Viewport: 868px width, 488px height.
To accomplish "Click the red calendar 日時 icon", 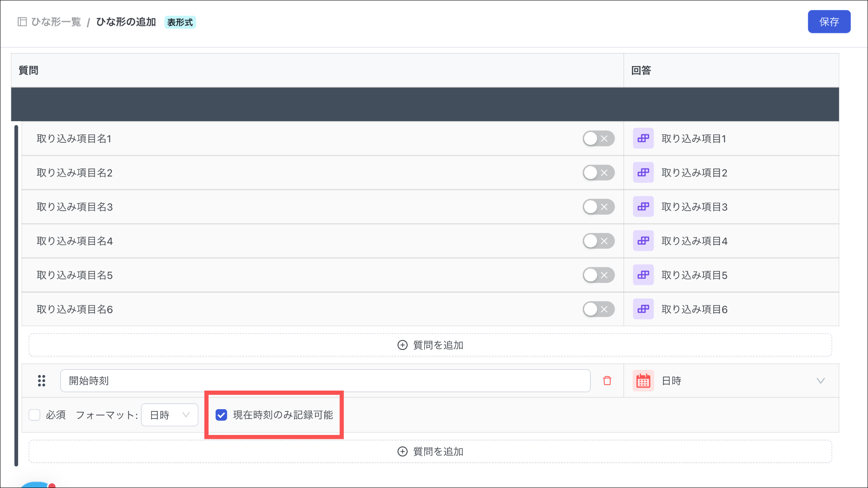I will 643,380.
